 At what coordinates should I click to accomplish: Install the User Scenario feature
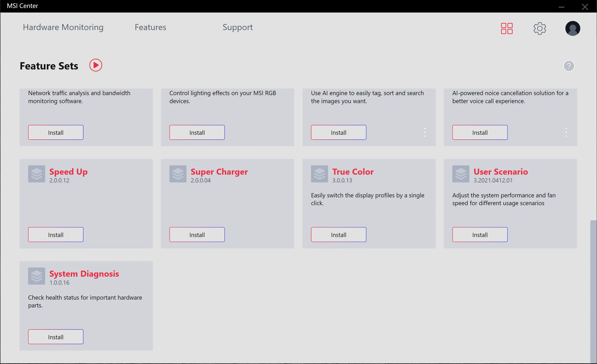pos(480,235)
